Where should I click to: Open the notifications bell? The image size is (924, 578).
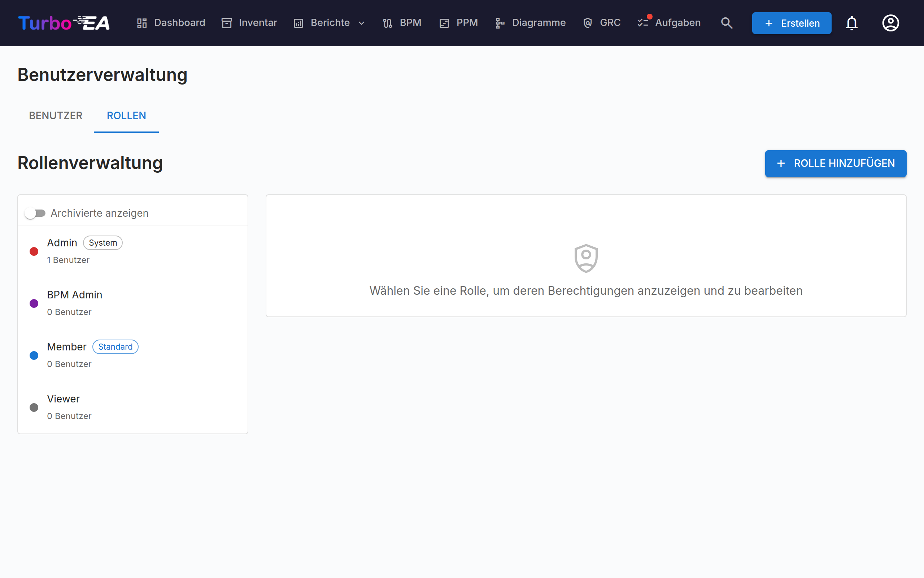(x=851, y=23)
